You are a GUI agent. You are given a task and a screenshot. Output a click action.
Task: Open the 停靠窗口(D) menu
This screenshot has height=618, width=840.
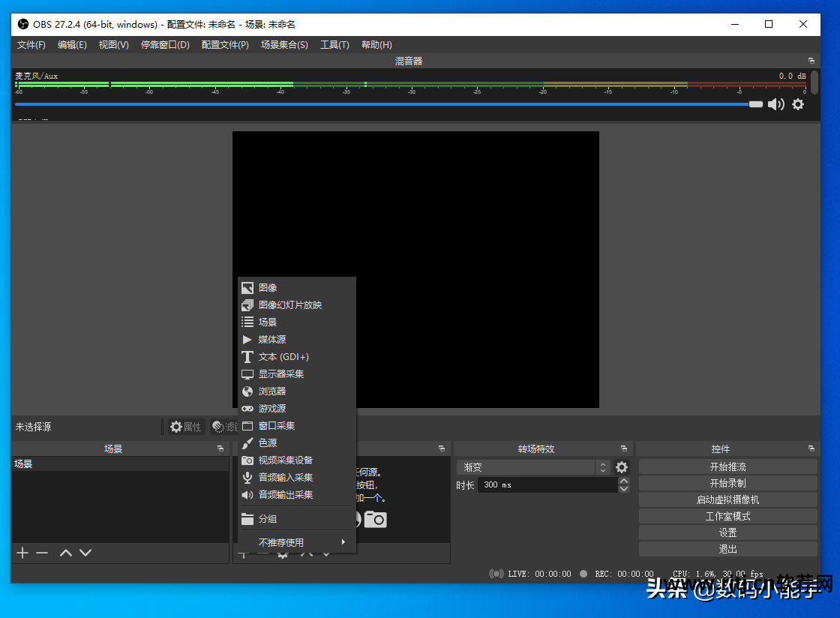pos(165,44)
